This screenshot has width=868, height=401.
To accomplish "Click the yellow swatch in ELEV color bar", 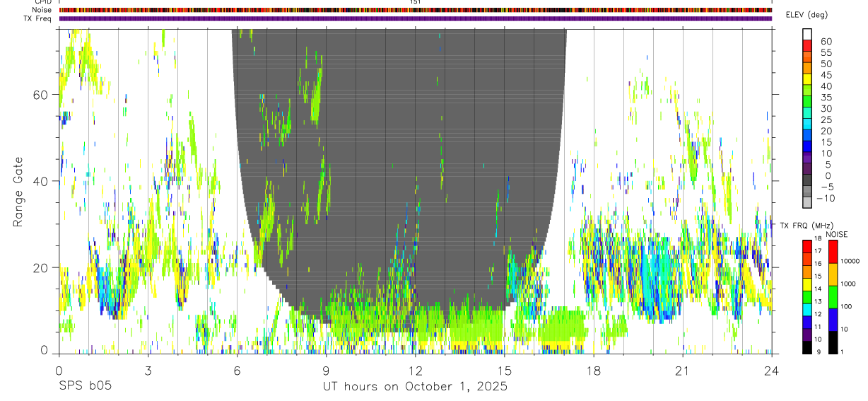I will (808, 80).
